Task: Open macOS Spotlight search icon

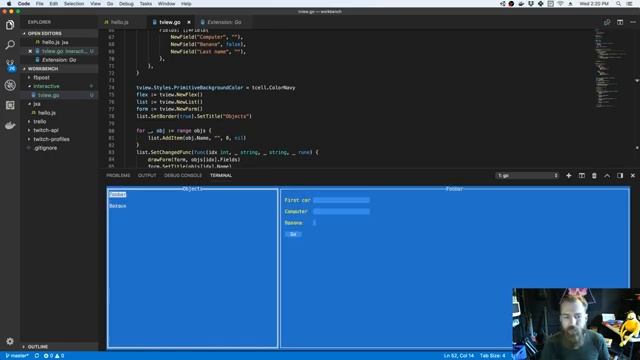Action: tap(619, 4)
